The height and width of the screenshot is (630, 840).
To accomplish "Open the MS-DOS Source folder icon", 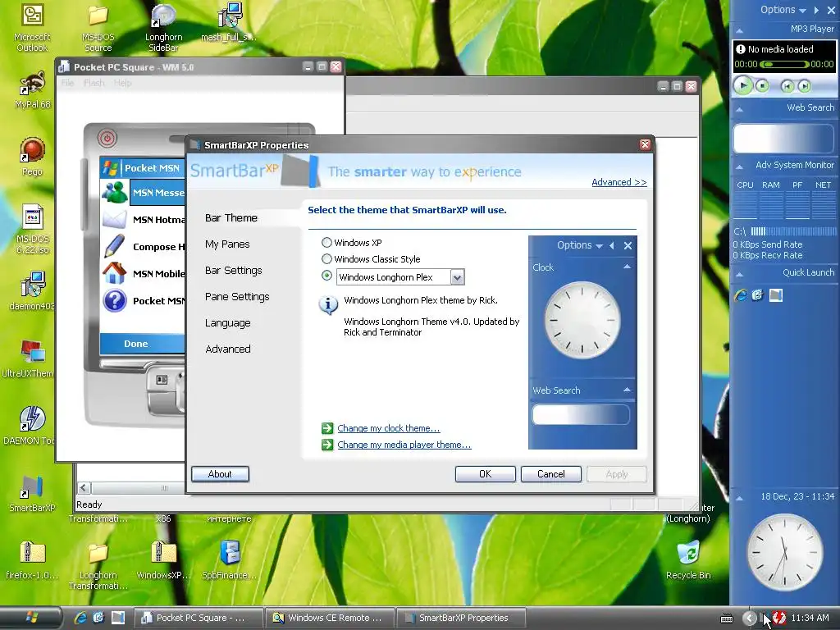I will 98,27.
